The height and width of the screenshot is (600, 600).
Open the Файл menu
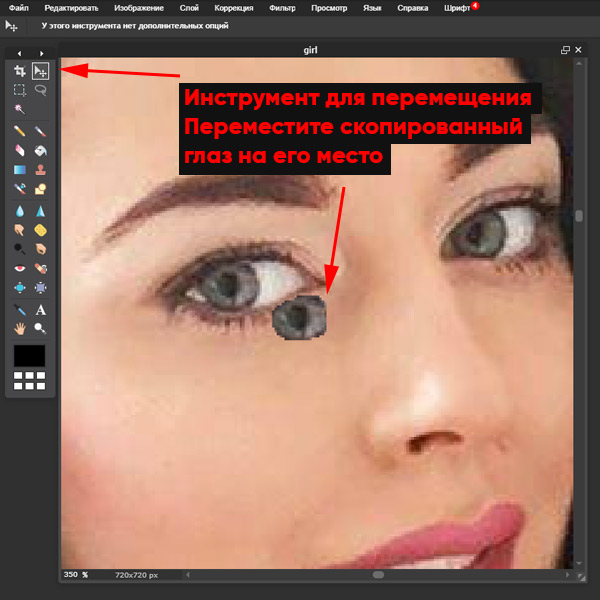[x=18, y=8]
